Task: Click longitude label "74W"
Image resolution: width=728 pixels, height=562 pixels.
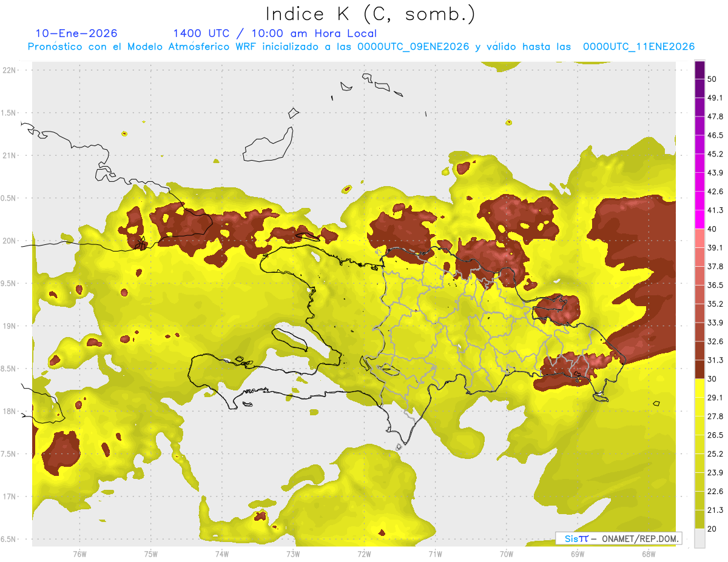Action: (221, 554)
